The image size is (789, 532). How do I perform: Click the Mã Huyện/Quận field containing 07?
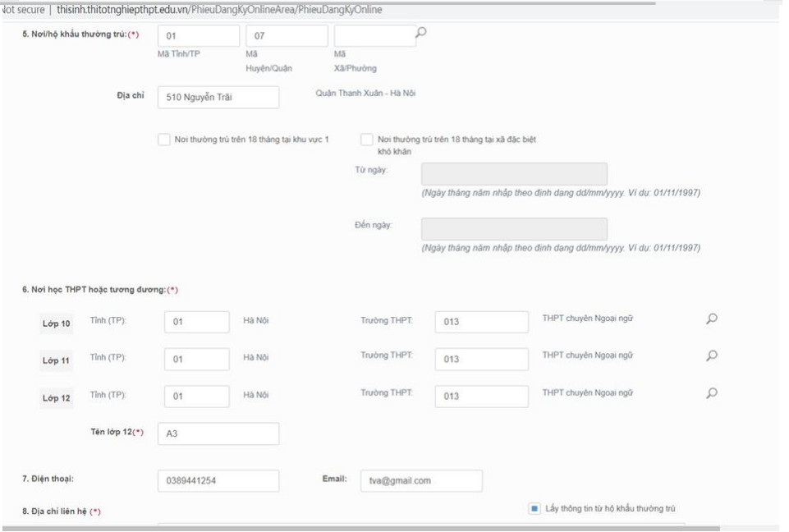tap(286, 36)
